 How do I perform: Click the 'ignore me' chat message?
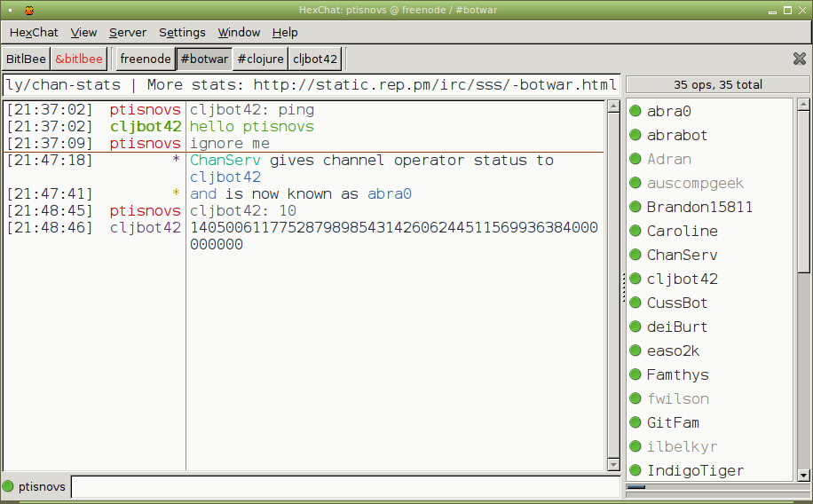click(229, 143)
